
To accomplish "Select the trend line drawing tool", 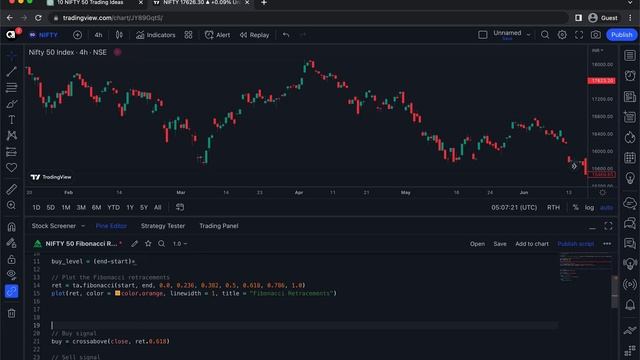I will (x=11, y=71).
